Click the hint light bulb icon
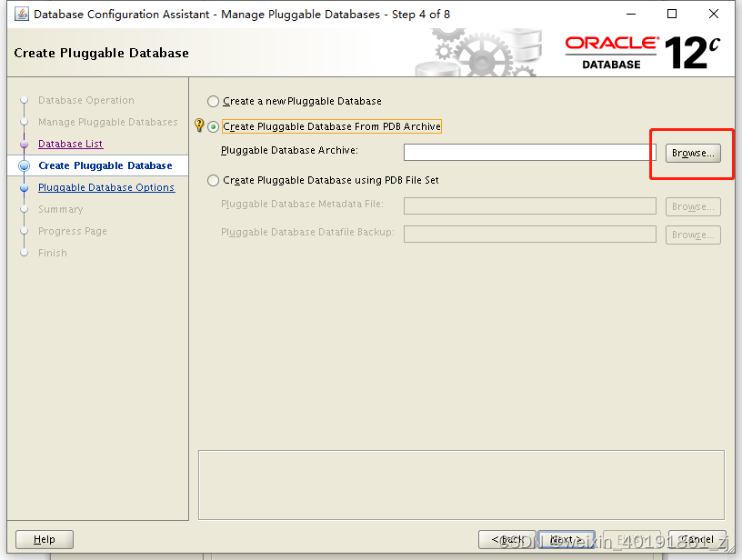Image resolution: width=742 pixels, height=560 pixels. [x=198, y=125]
